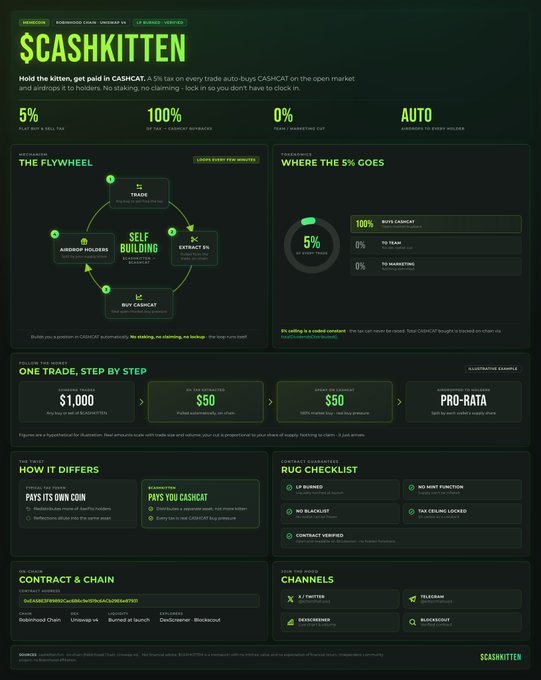
Task: Click the Robinhood Chain · Uniswap V4 tag
Action: pyautogui.click(x=91, y=22)
